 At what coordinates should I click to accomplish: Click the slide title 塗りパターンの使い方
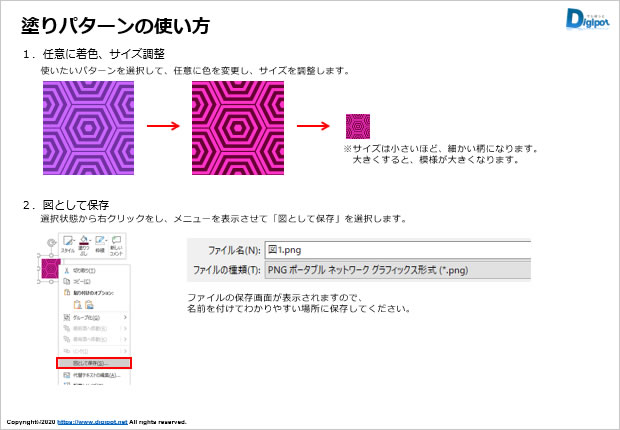click(x=115, y=25)
